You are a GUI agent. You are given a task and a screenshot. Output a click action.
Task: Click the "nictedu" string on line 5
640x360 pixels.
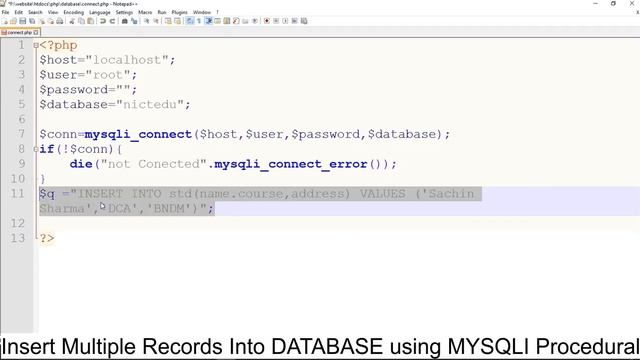(x=150, y=104)
